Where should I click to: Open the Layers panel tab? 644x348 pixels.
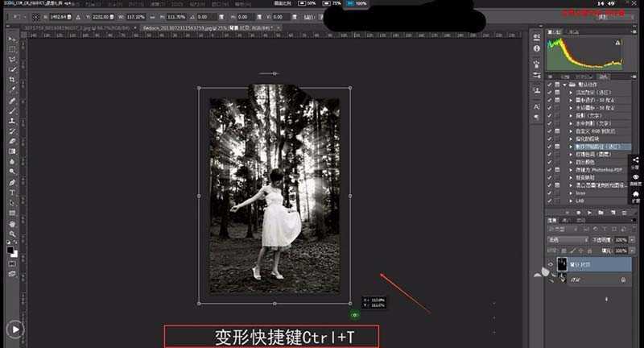coord(553,220)
